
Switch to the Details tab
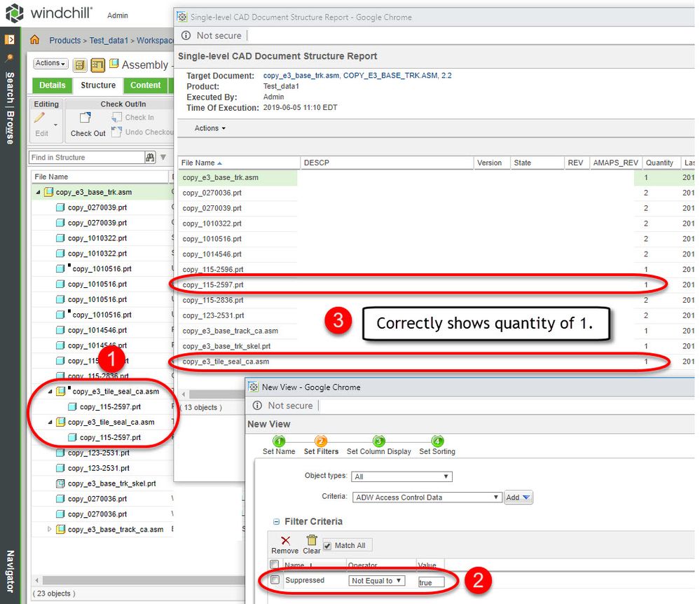coord(52,85)
